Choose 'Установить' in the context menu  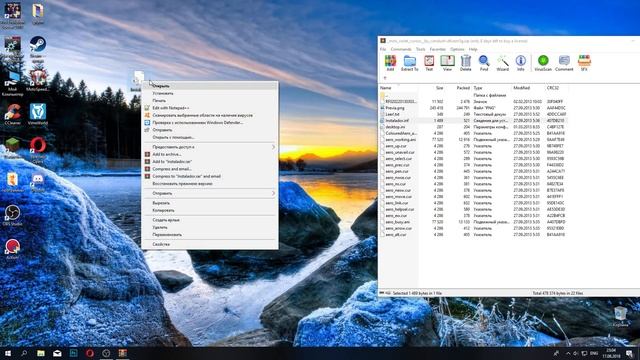(210, 93)
